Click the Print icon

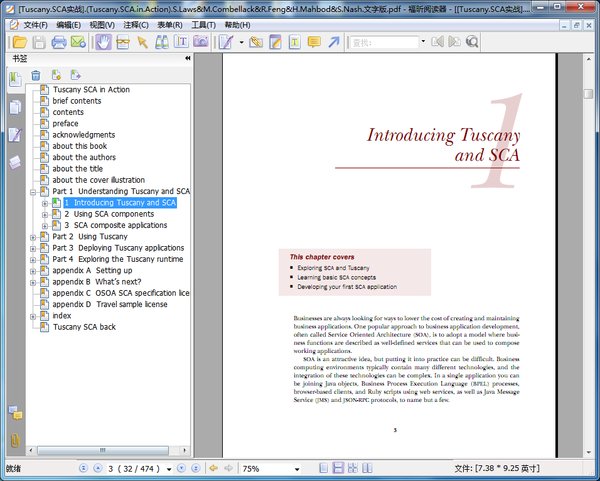(59, 42)
